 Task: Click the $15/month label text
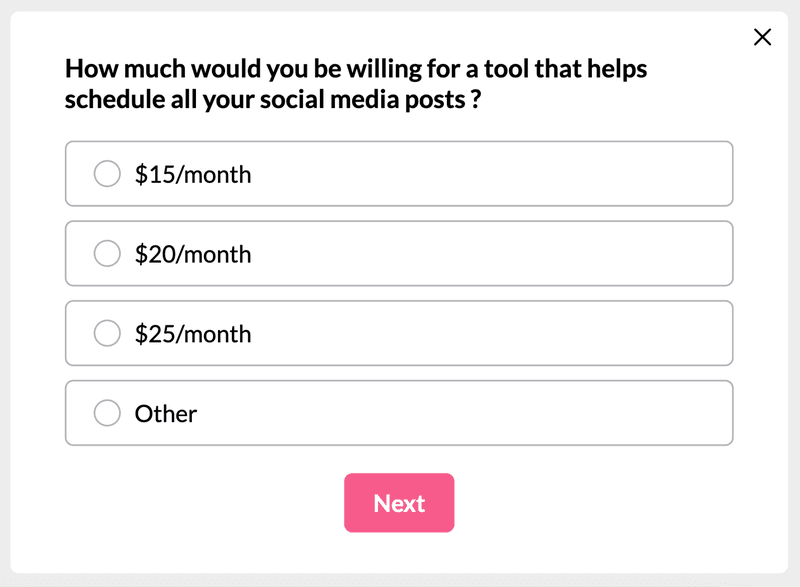point(192,173)
